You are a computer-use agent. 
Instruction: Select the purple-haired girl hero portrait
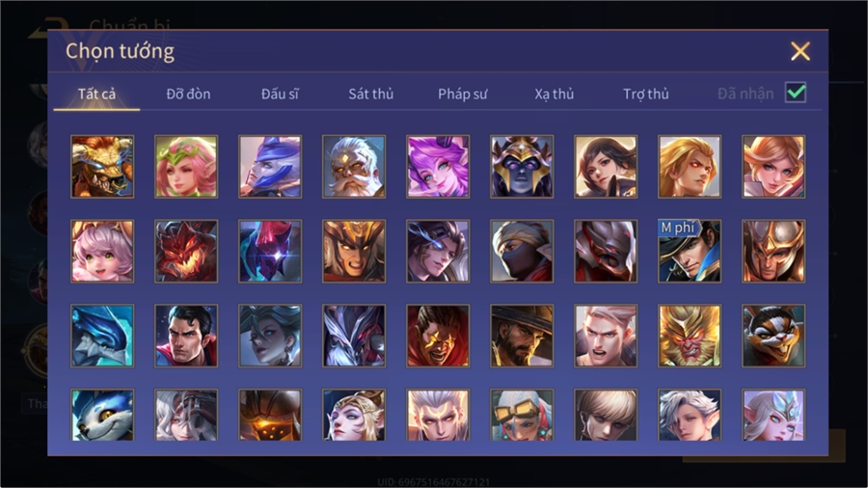[x=438, y=167]
